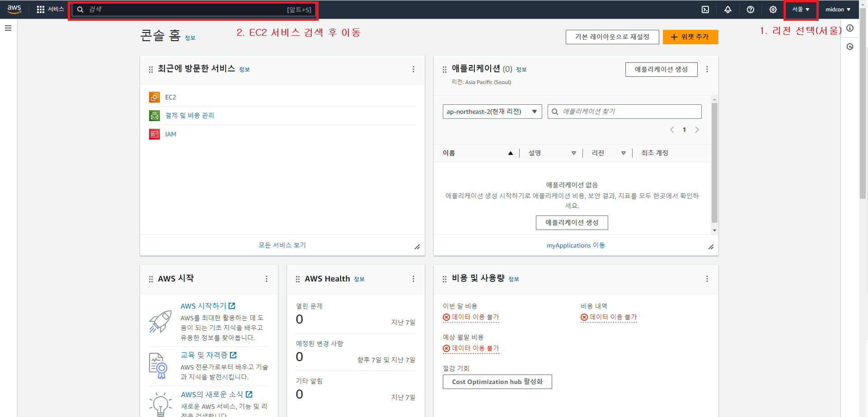
Task: Open the help question mark icon
Action: point(751,9)
